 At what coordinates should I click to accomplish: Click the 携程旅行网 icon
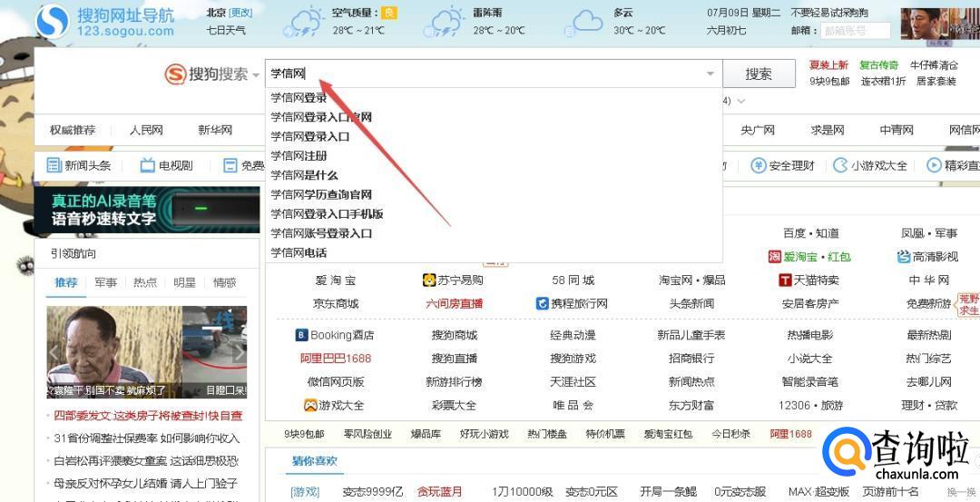pyautogui.click(x=543, y=304)
